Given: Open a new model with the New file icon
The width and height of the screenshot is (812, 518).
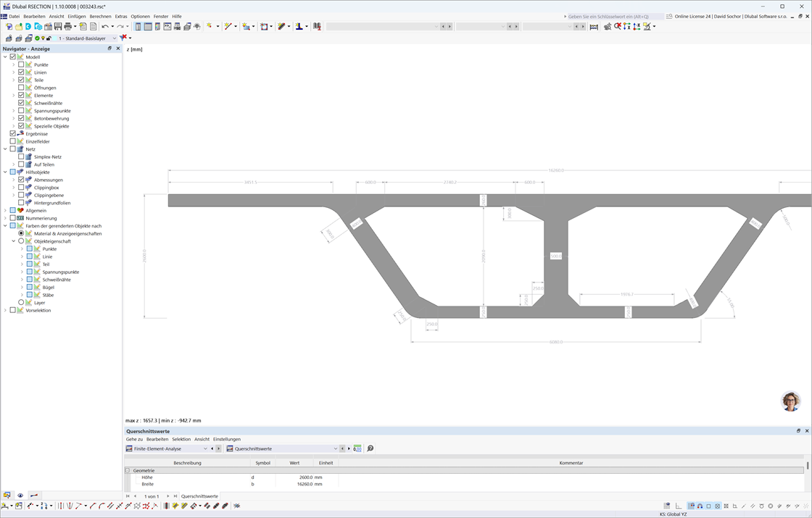Looking at the screenshot, I should click(x=9, y=26).
